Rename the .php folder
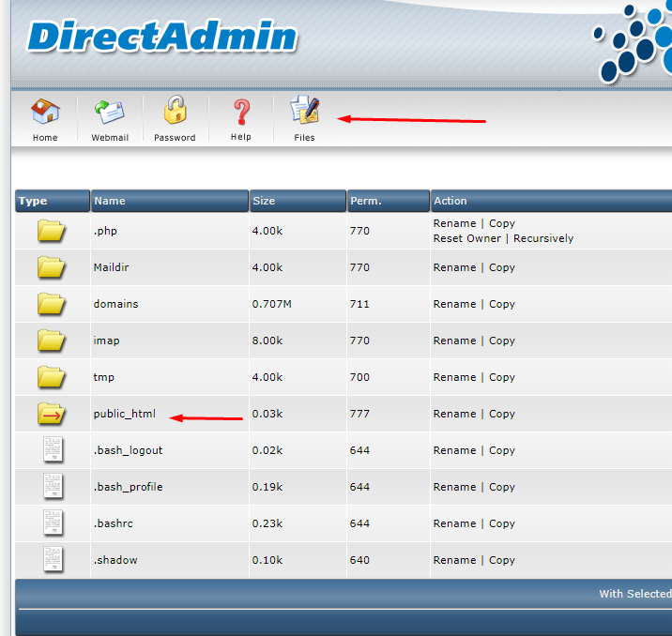672x636 pixels. 454,223
